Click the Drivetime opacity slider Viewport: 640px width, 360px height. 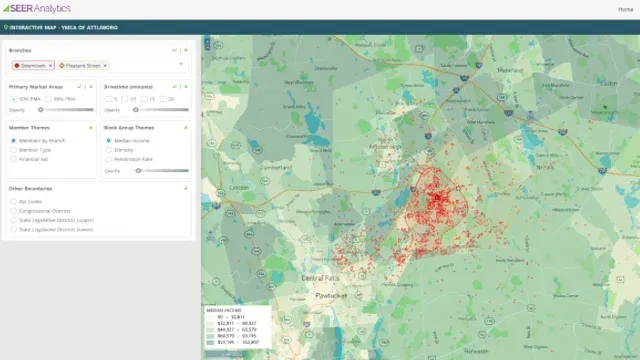point(162,110)
